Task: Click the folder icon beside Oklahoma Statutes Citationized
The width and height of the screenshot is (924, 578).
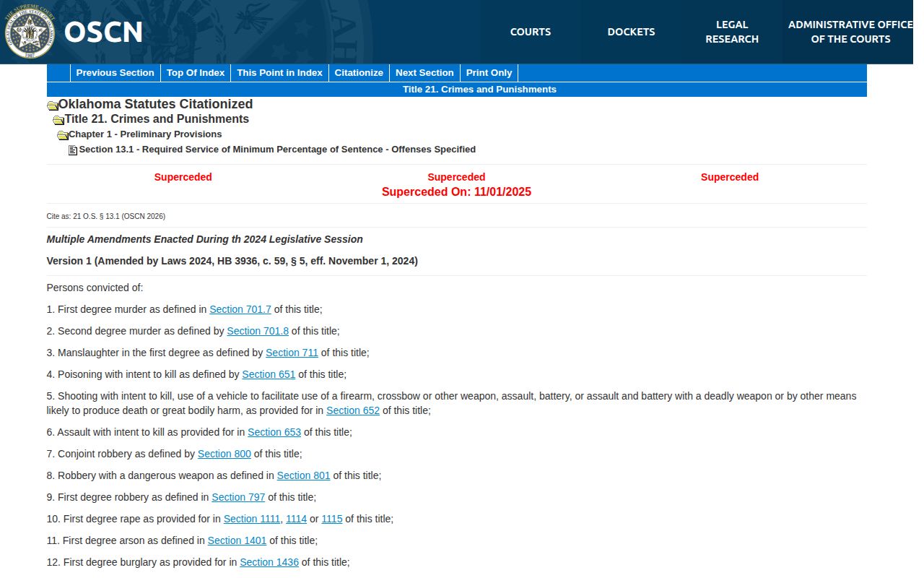Action: click(x=52, y=105)
